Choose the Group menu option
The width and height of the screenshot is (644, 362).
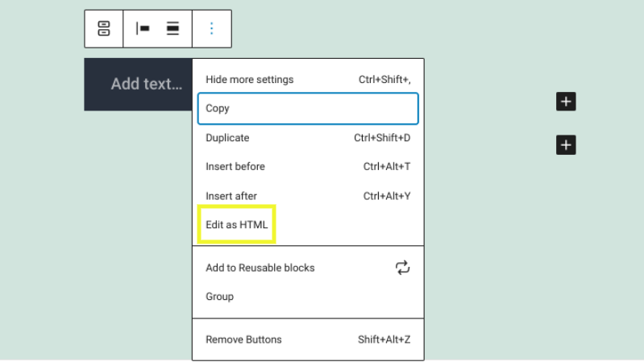[x=219, y=297]
